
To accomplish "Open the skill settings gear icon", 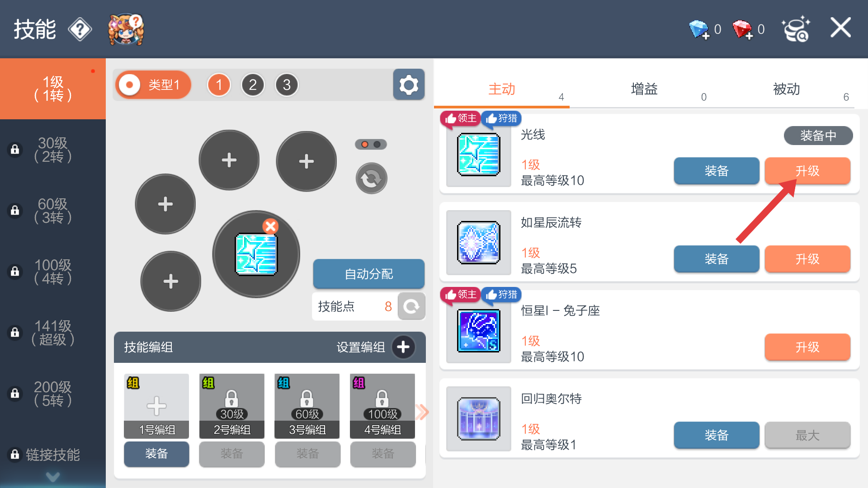I will (x=409, y=84).
